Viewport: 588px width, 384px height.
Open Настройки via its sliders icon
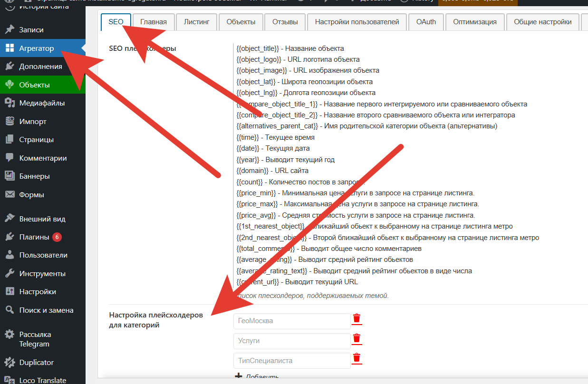pyautogui.click(x=10, y=292)
